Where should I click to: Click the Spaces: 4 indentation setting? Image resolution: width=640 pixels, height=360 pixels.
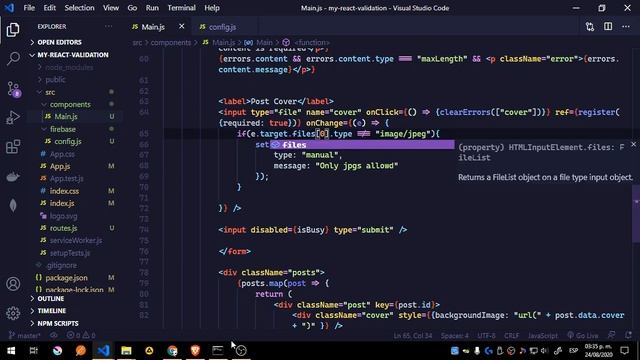[x=454, y=336]
